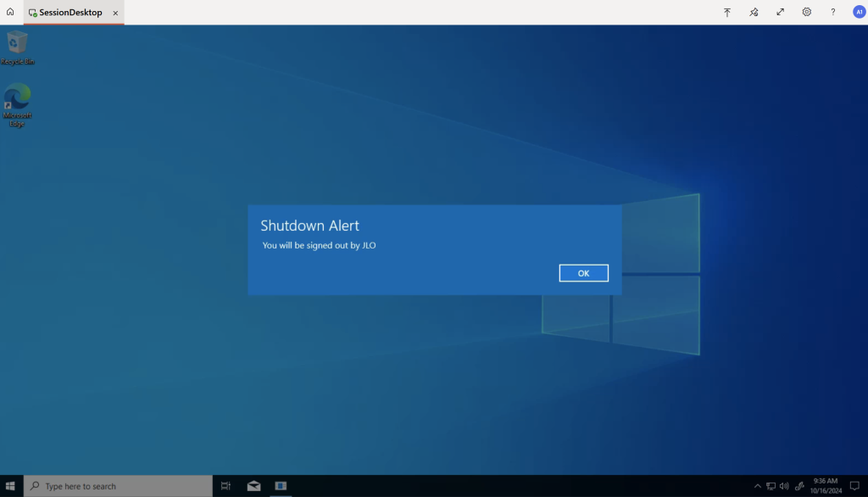Click the active app icon on the taskbar
Image resolution: width=868 pixels, height=497 pixels.
(281, 486)
